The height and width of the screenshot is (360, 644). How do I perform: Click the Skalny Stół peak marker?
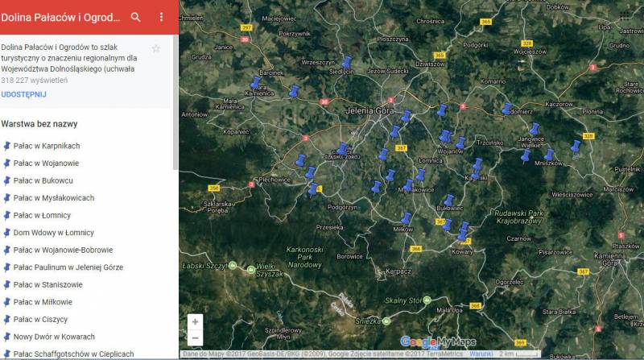(x=429, y=300)
